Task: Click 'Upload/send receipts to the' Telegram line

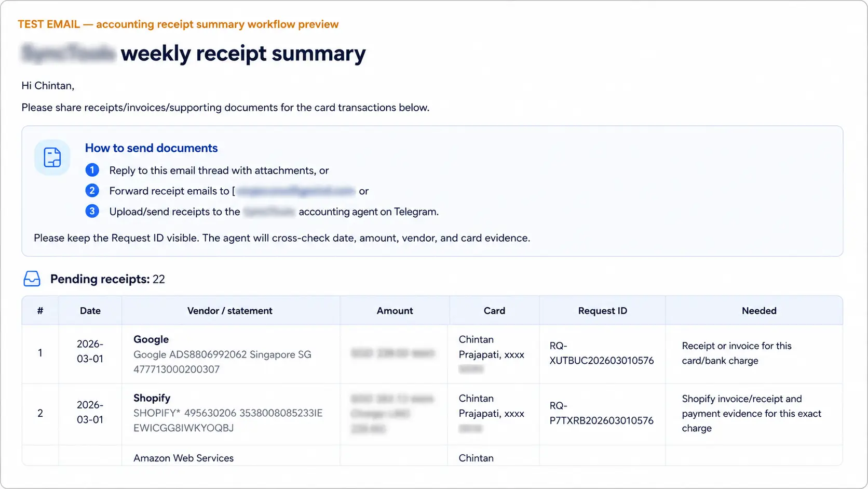Action: [x=274, y=212]
